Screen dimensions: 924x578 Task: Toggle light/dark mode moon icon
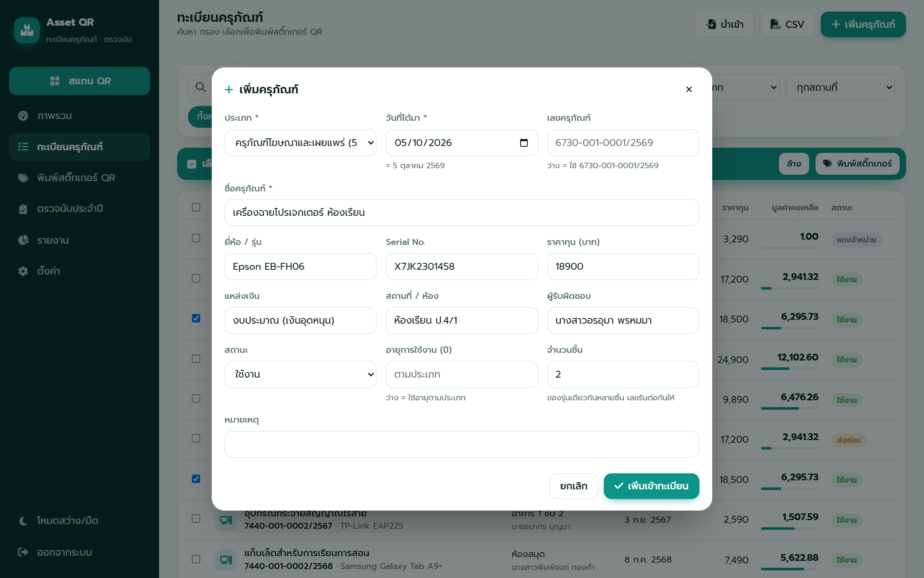[23, 521]
